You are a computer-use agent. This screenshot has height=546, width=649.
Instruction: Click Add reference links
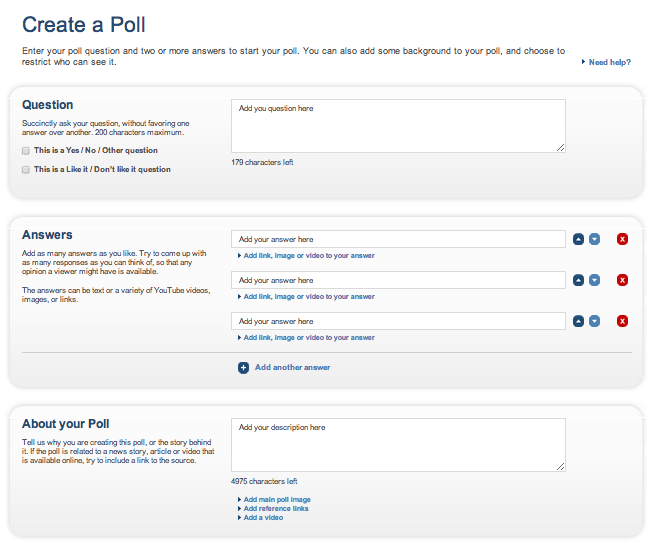(x=275, y=508)
